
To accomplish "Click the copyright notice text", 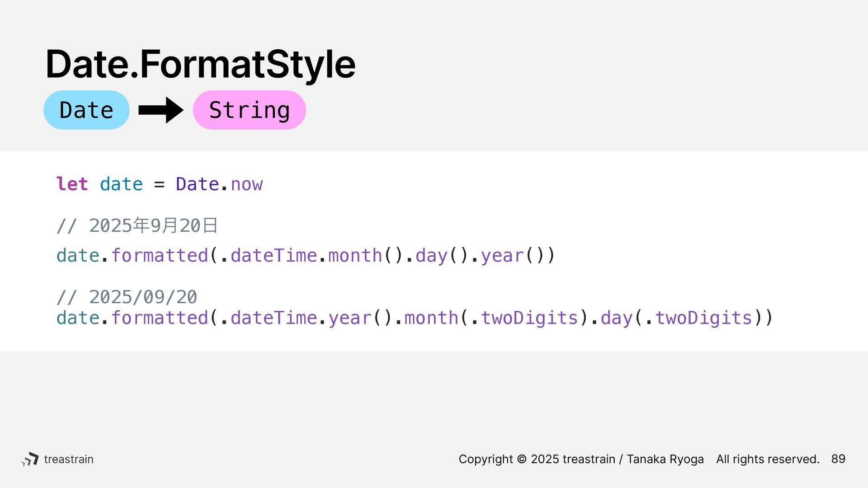I will point(639,459).
